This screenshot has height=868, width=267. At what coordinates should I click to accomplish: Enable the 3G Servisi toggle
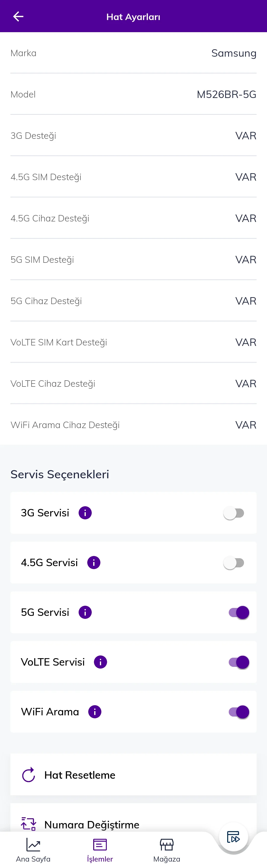pyautogui.click(x=234, y=513)
